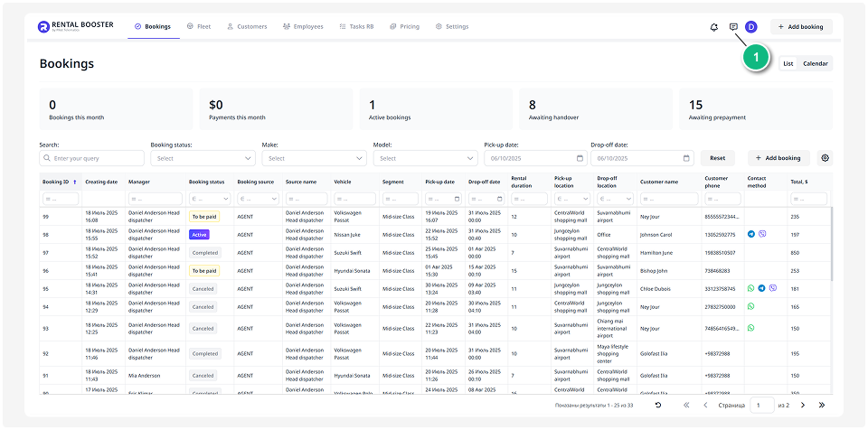
Task: Click Telegram icon in Johnson Carol row
Action: [750, 234]
